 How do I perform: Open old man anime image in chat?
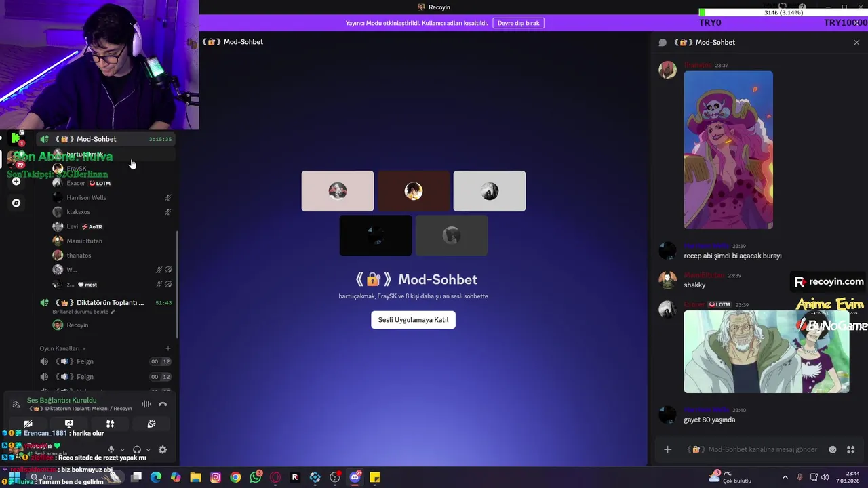(x=766, y=352)
